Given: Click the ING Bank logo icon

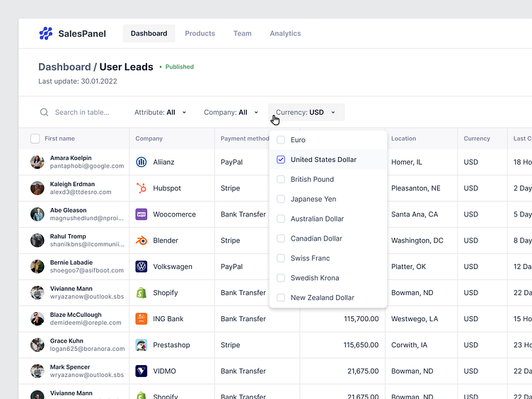Looking at the screenshot, I should [141, 319].
